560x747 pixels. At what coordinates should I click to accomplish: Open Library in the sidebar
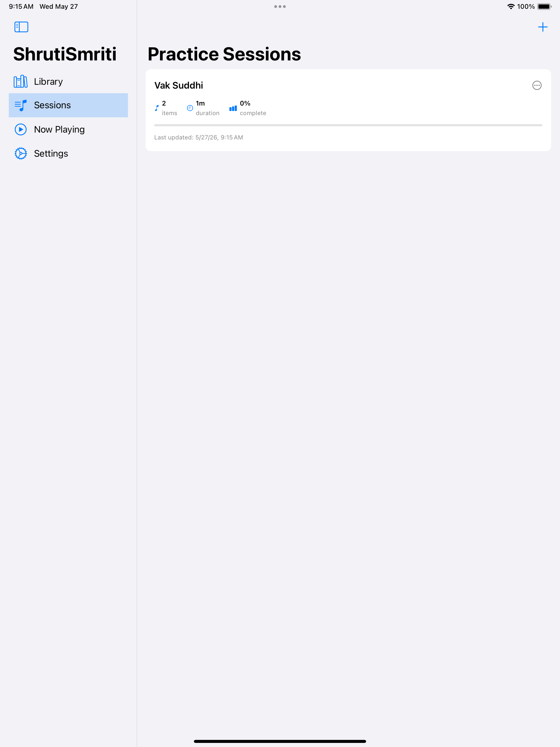pyautogui.click(x=68, y=82)
